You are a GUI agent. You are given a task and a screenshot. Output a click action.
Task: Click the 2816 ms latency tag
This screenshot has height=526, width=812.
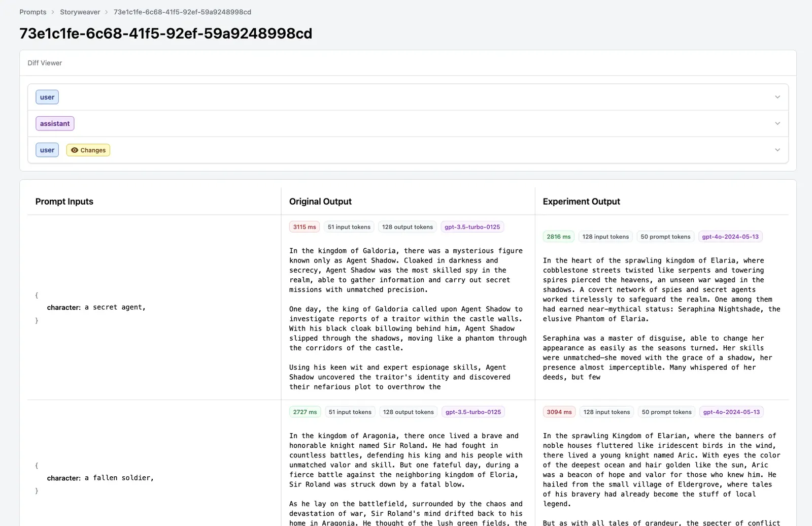point(559,237)
